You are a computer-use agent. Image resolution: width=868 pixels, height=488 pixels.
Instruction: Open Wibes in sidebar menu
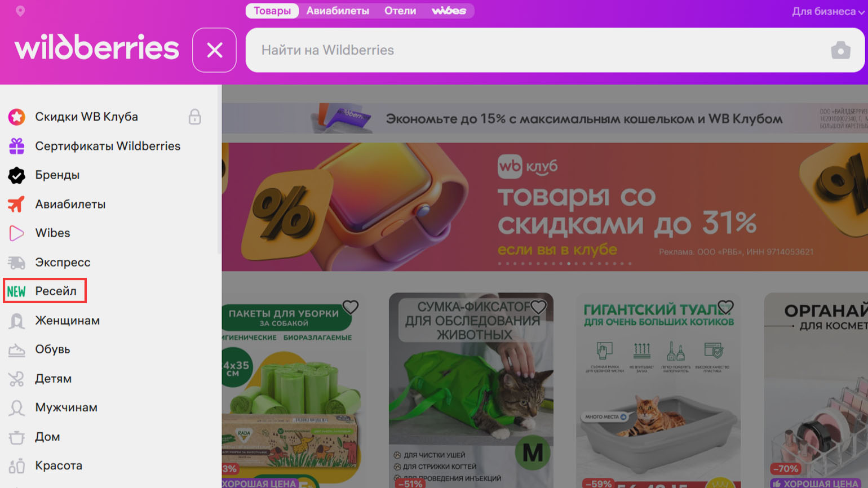coord(52,233)
